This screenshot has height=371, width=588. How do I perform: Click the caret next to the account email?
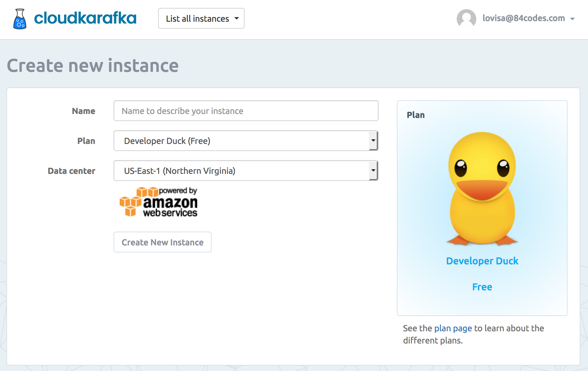[x=572, y=19]
